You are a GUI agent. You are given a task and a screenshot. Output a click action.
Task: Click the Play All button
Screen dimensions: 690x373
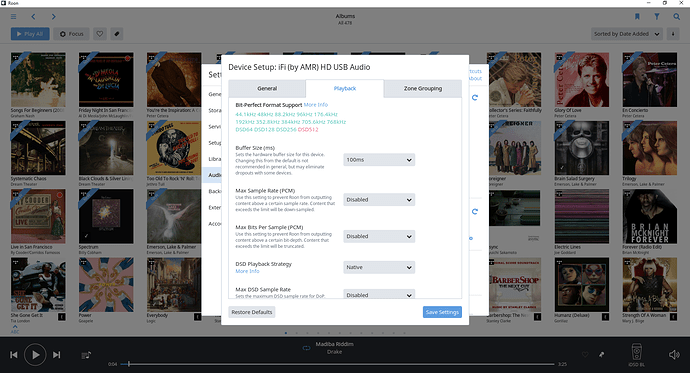click(x=30, y=34)
